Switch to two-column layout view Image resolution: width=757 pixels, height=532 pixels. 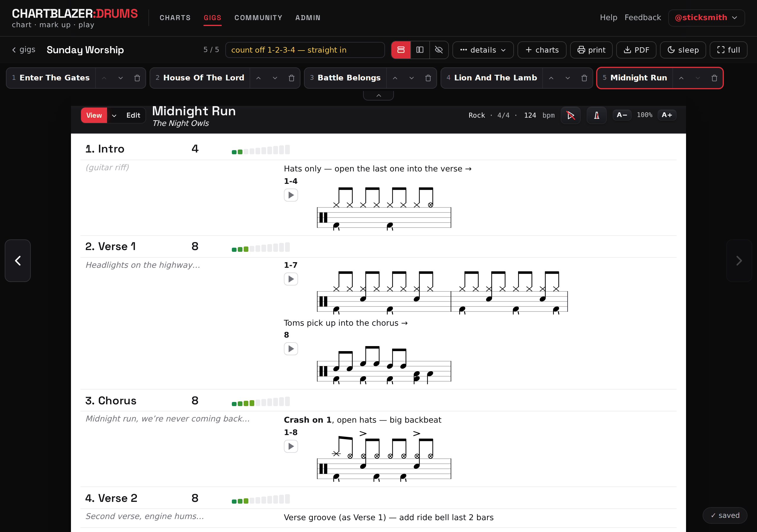pos(420,50)
